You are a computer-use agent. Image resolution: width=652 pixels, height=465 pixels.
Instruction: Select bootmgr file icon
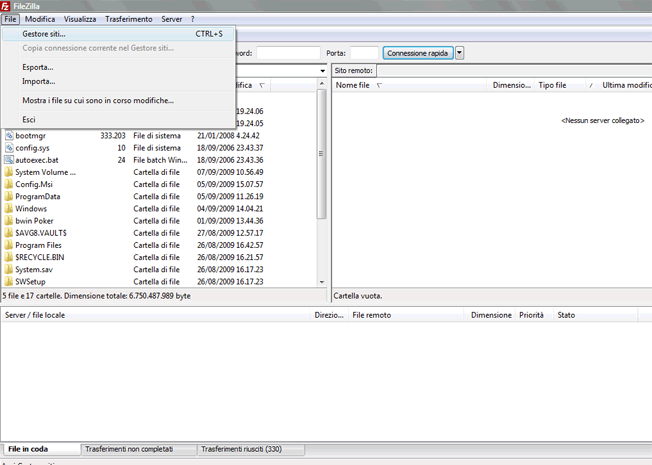tap(9, 136)
